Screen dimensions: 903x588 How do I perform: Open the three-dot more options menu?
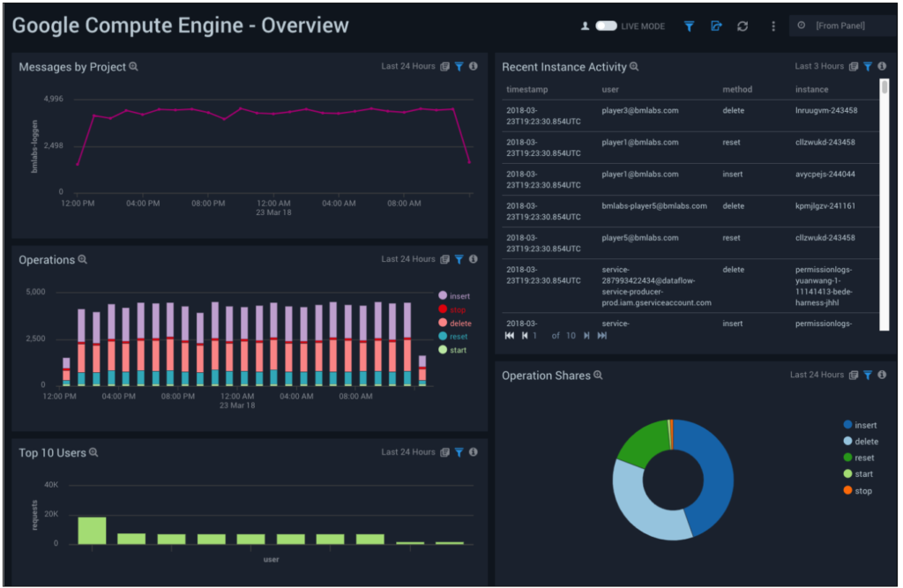[772, 26]
